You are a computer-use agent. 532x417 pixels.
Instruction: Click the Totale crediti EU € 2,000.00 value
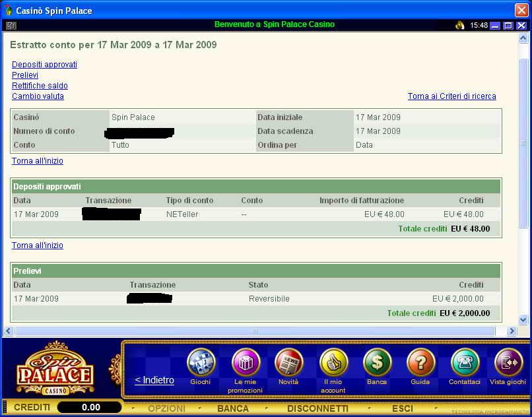[465, 313]
